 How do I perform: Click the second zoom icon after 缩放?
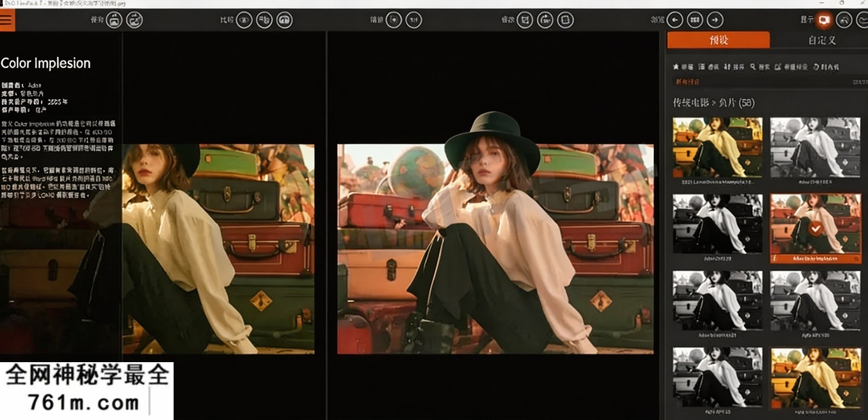pos(414,20)
